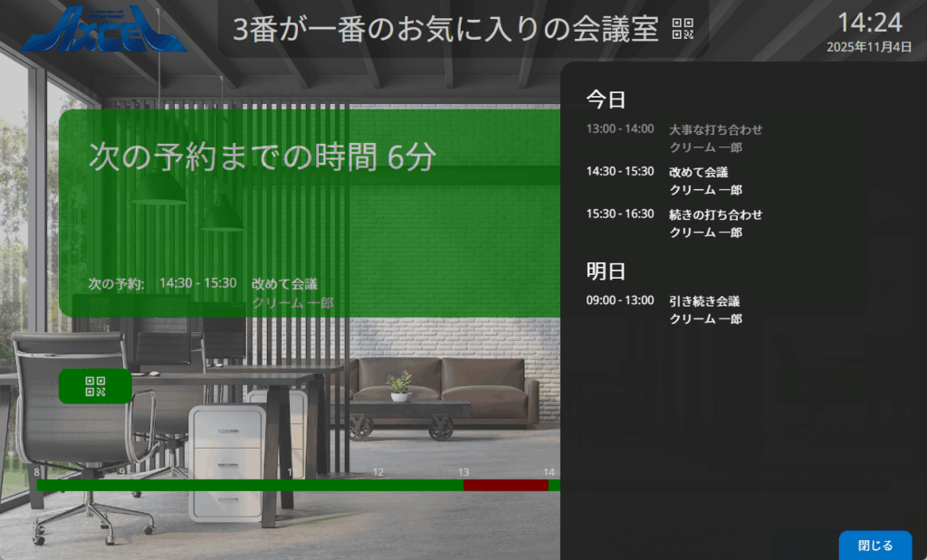Click the date 2025年11月4日
This screenshot has width=927, height=560.
[x=869, y=47]
